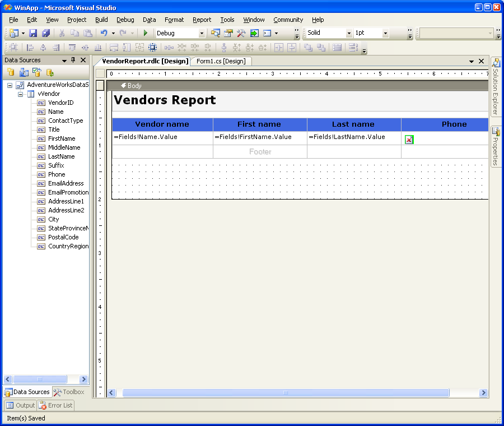Viewport: 504px width, 426px height.
Task: Open the Error List tab button
Action: click(x=55, y=405)
